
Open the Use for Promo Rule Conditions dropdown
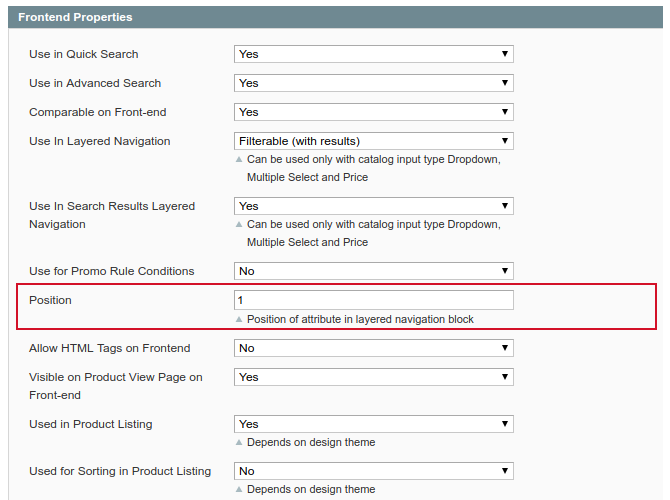[373, 271]
